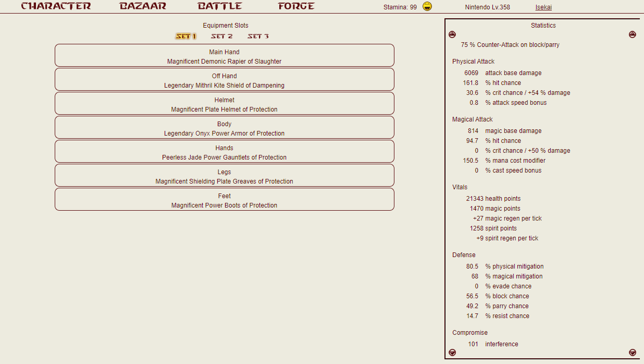Click the Feet Power Boots slot
Screen dimensions: 644x364
(x=224, y=200)
